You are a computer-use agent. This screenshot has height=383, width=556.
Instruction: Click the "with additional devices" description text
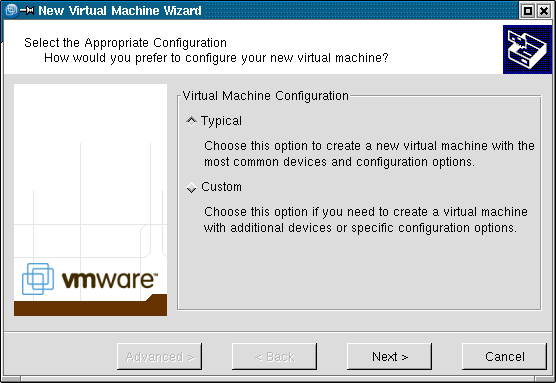pyautogui.click(x=360, y=228)
